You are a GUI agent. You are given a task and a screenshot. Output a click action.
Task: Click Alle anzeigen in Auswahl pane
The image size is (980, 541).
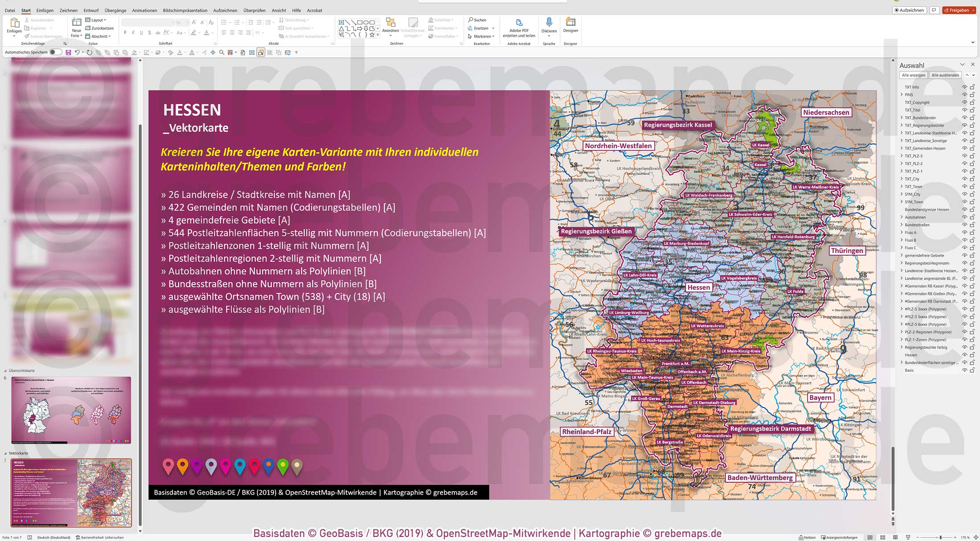coord(913,75)
